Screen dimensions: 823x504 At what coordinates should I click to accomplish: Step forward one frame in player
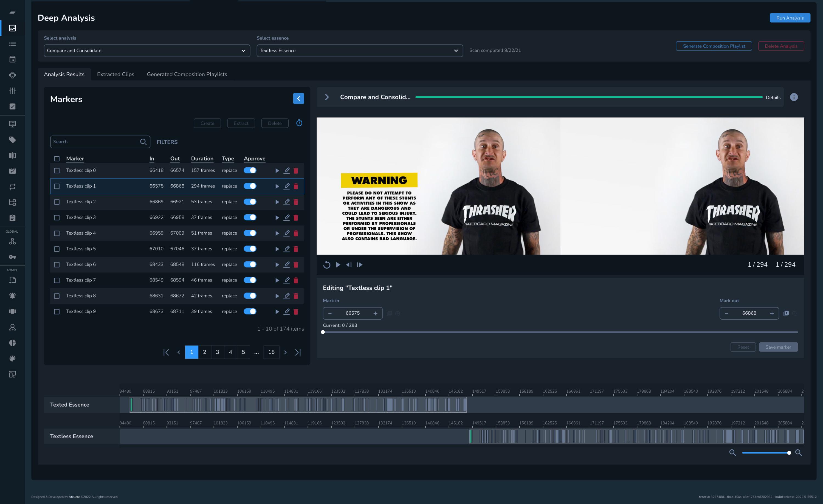coord(359,265)
